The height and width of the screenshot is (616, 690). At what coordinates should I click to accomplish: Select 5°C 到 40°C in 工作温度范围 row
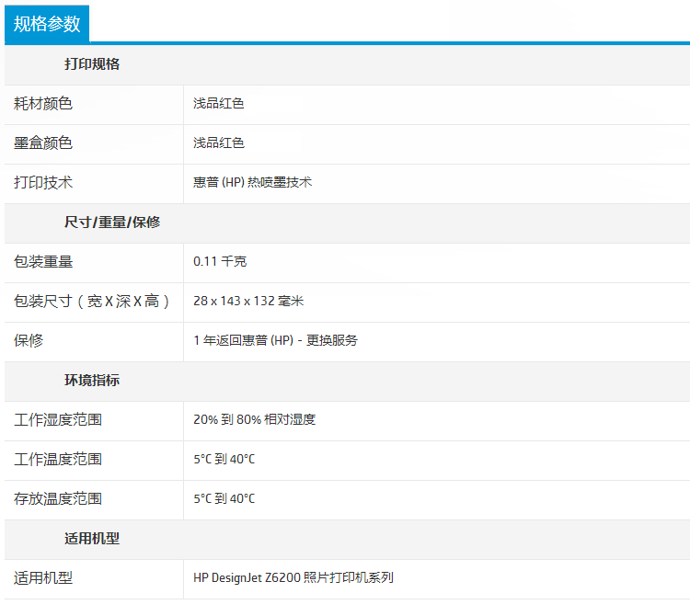pos(224,460)
